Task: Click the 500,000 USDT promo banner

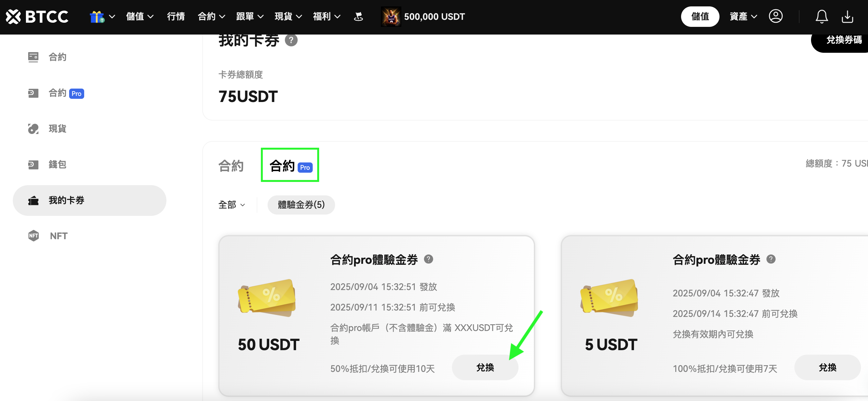Action: click(x=422, y=17)
